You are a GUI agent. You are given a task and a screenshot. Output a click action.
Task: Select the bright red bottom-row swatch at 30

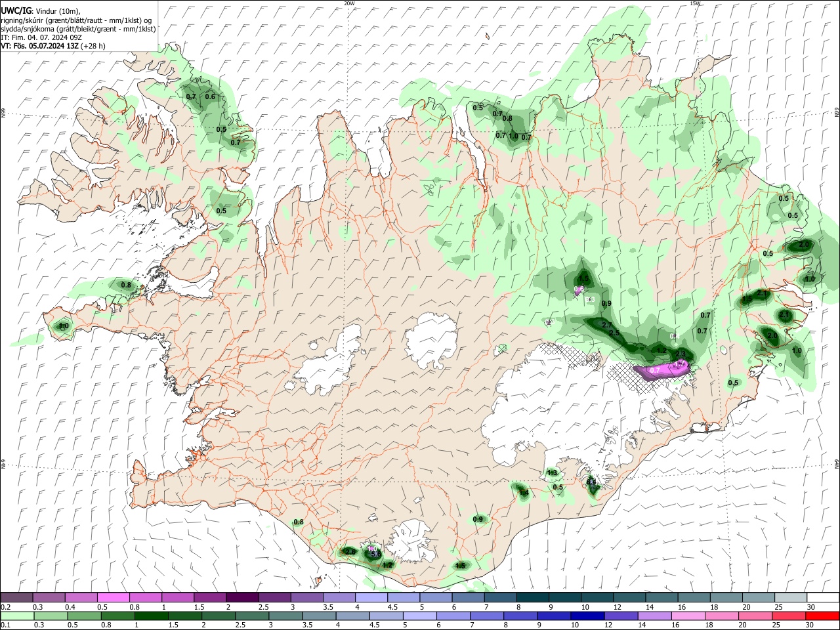(823, 616)
